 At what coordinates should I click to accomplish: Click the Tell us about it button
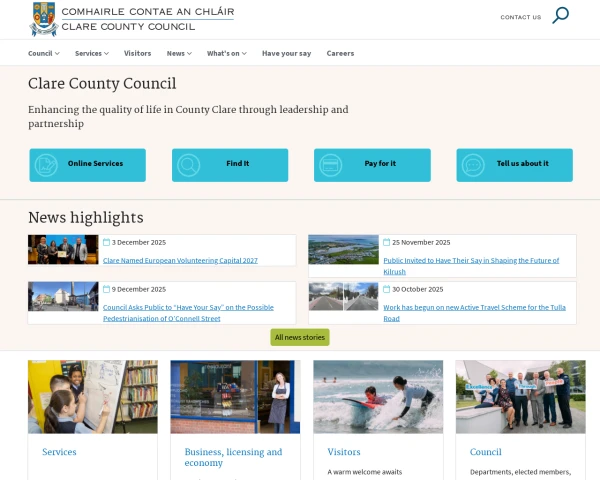coord(515,165)
